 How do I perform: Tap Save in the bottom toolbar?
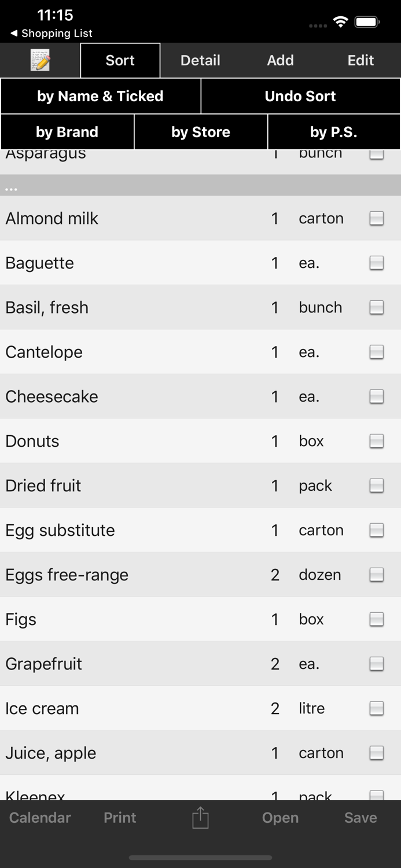[360, 818]
